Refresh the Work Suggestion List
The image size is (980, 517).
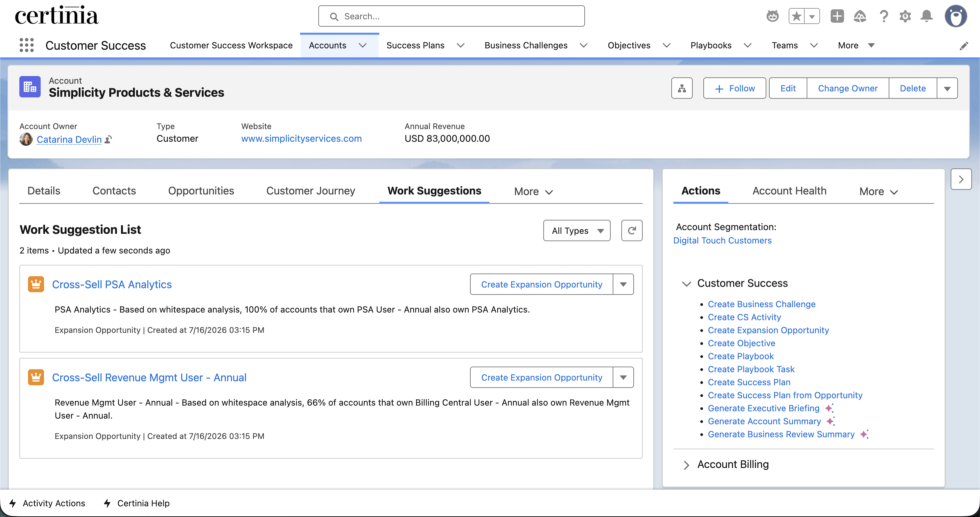pyautogui.click(x=632, y=230)
